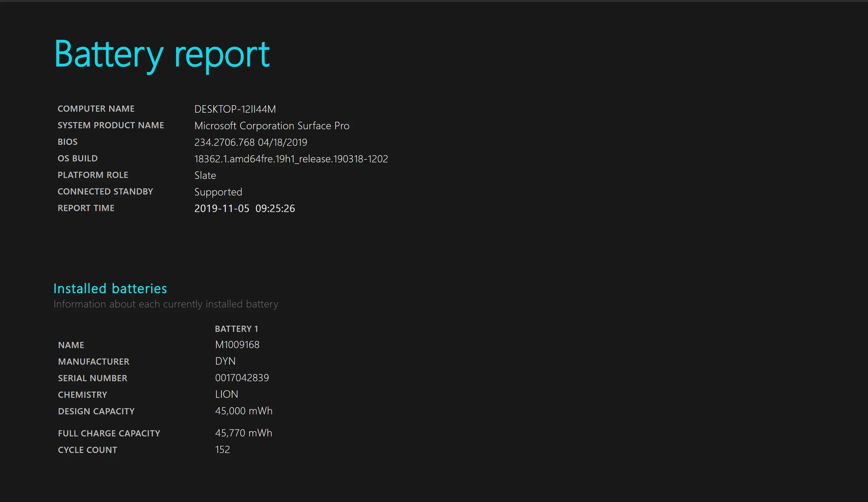868x502 pixels.
Task: Click the full charge capacity 45,770 mWh
Action: pyautogui.click(x=244, y=433)
